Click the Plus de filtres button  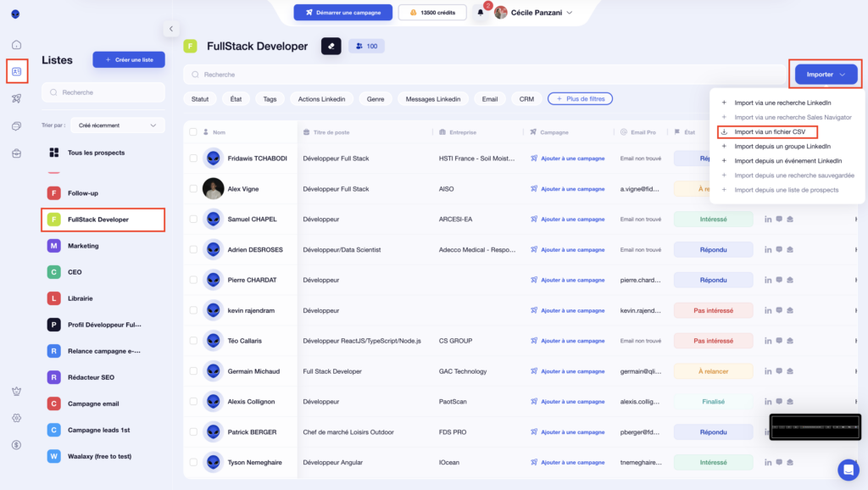pyautogui.click(x=580, y=98)
